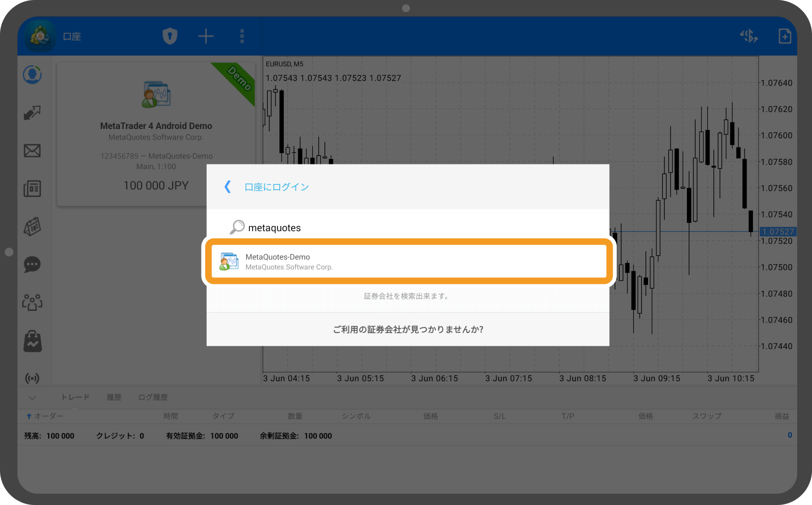Open the traders community icon
Screen dimensions: 812x505
click(32, 302)
